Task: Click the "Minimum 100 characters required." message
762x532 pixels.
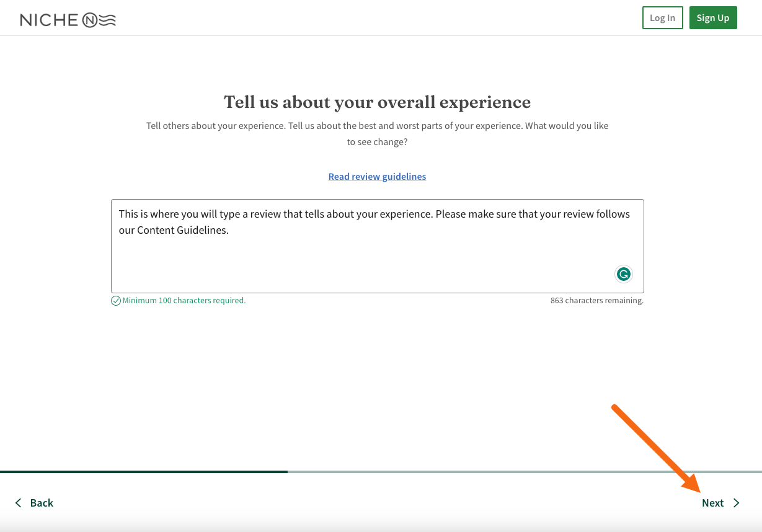Action: pyautogui.click(x=184, y=301)
